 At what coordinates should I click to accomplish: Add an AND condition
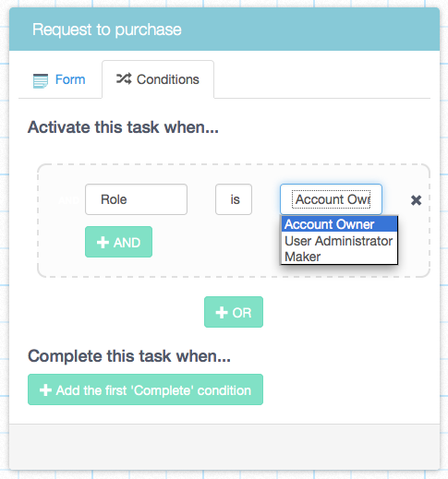[x=118, y=242]
